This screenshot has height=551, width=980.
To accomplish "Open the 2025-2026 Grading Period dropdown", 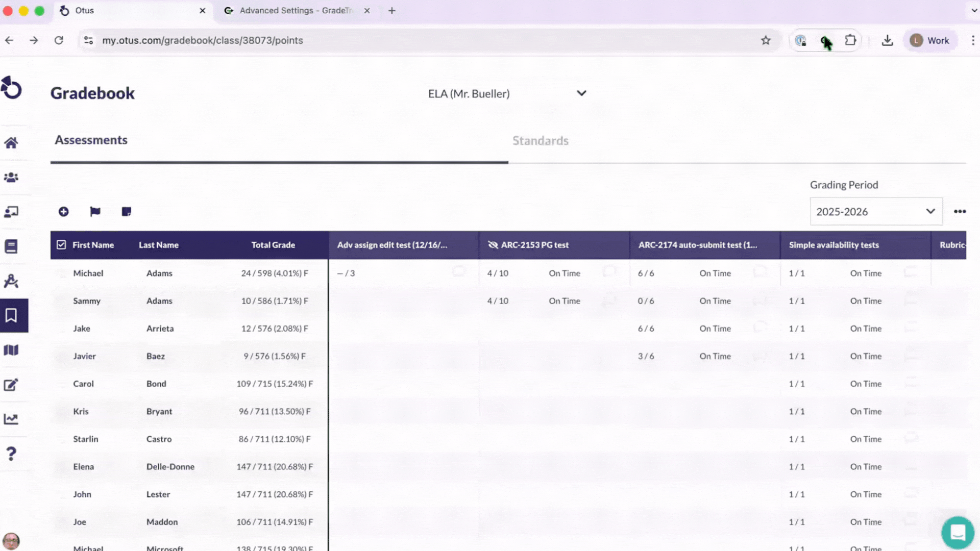I will 876,212.
